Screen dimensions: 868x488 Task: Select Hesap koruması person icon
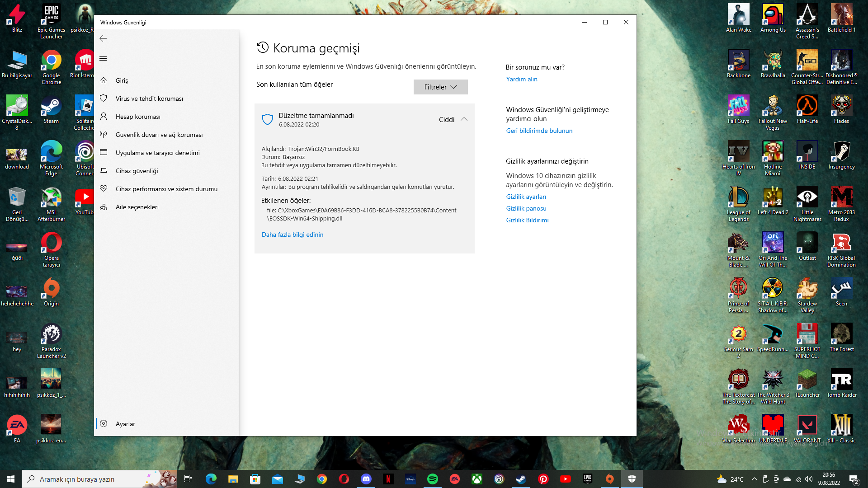pyautogui.click(x=104, y=116)
